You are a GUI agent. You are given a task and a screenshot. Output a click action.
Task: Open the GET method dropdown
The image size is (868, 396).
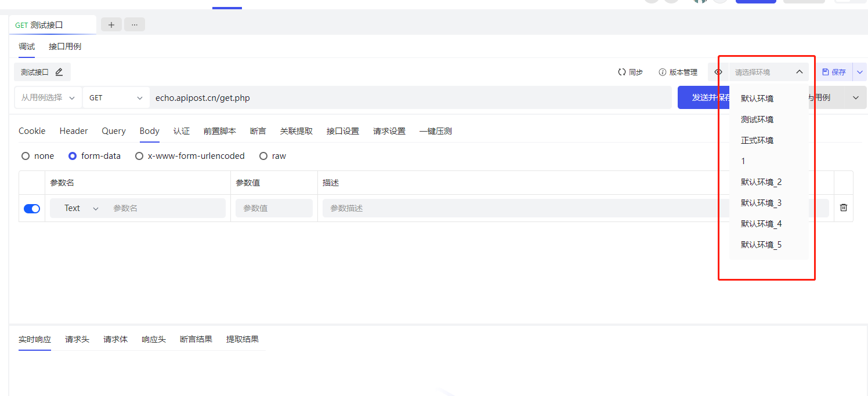pyautogui.click(x=116, y=98)
